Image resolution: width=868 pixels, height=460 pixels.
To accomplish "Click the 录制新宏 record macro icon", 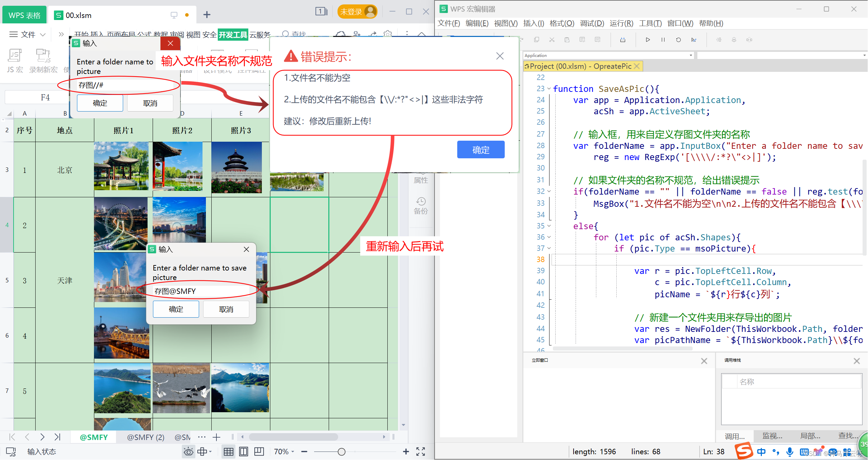I will coord(43,56).
